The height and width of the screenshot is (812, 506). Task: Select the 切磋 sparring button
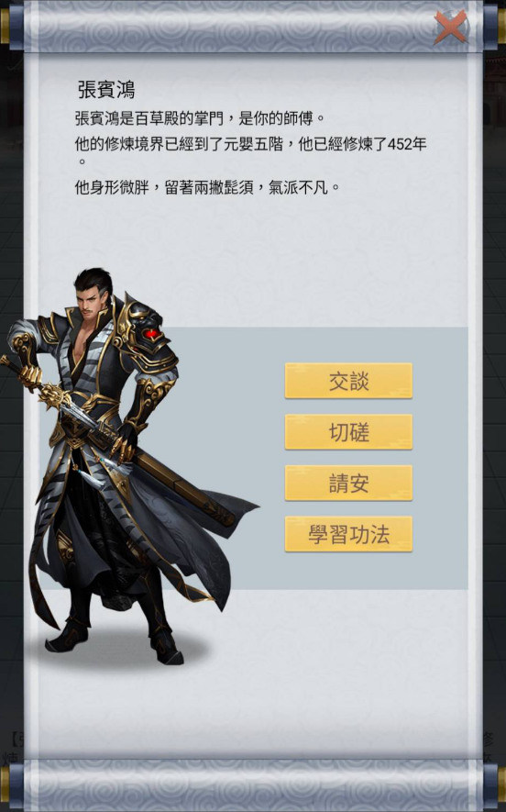point(348,432)
